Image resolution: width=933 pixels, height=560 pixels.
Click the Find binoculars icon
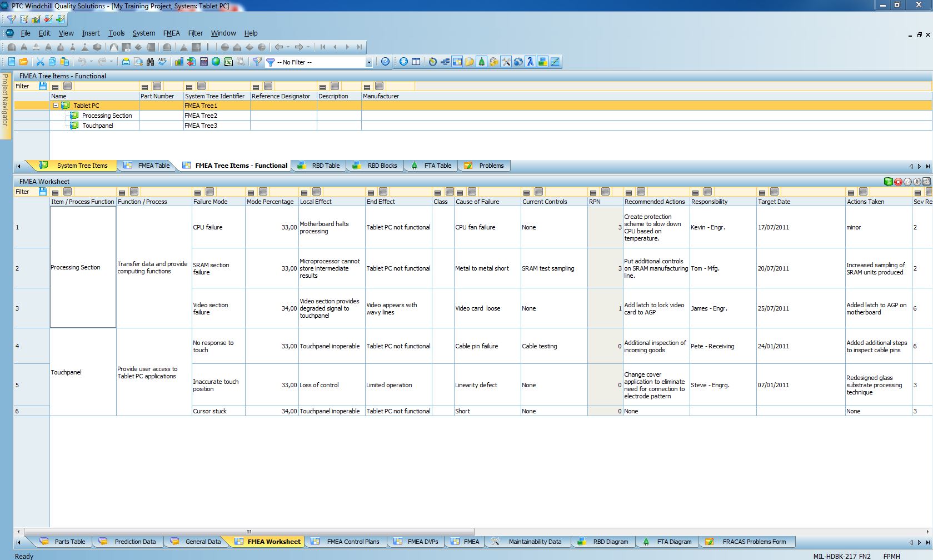click(x=150, y=62)
